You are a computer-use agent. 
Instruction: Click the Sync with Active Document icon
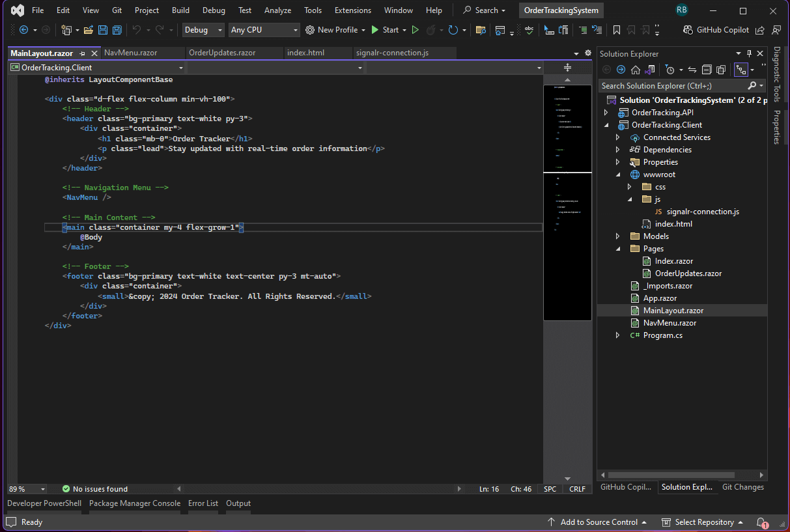tap(692, 70)
